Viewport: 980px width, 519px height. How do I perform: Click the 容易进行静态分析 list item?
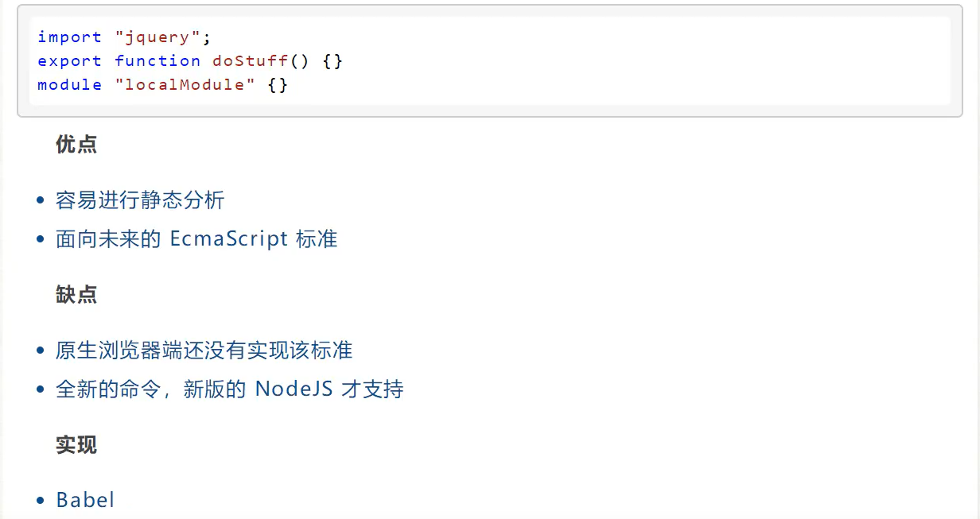[140, 199]
